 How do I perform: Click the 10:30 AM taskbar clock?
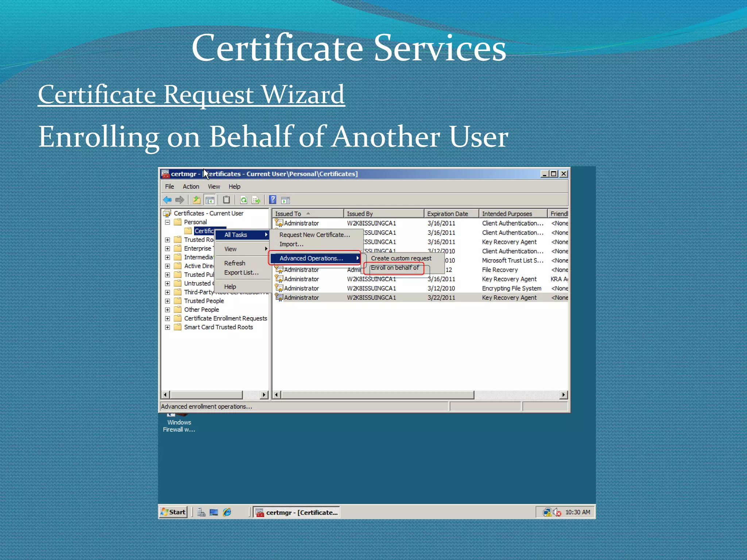tap(578, 512)
